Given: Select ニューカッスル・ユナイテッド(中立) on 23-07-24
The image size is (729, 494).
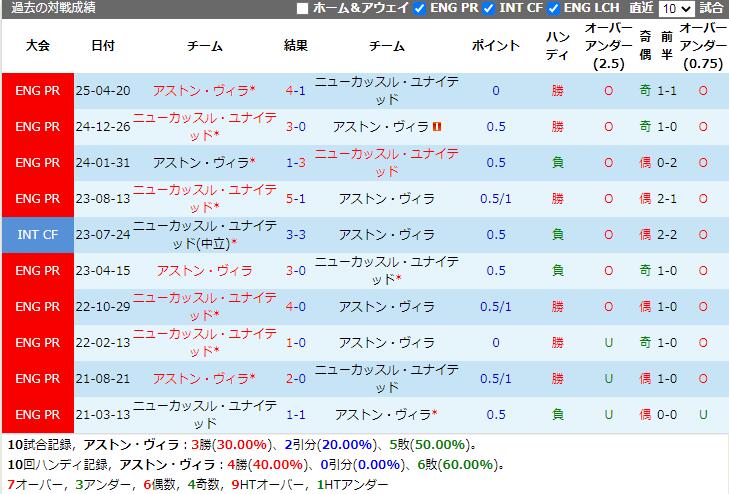Looking at the screenshot, I should pos(205,235).
